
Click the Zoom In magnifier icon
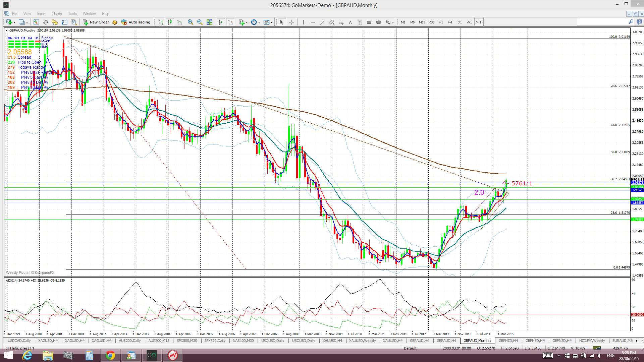(x=191, y=22)
